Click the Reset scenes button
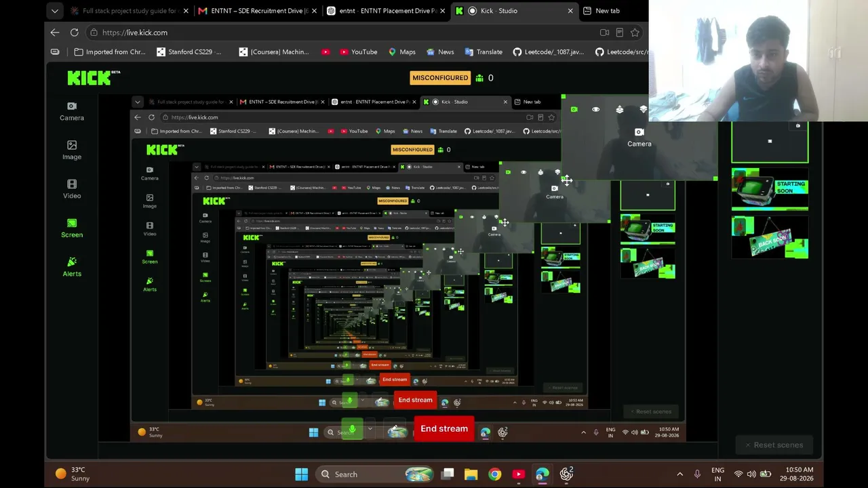 [x=774, y=445]
